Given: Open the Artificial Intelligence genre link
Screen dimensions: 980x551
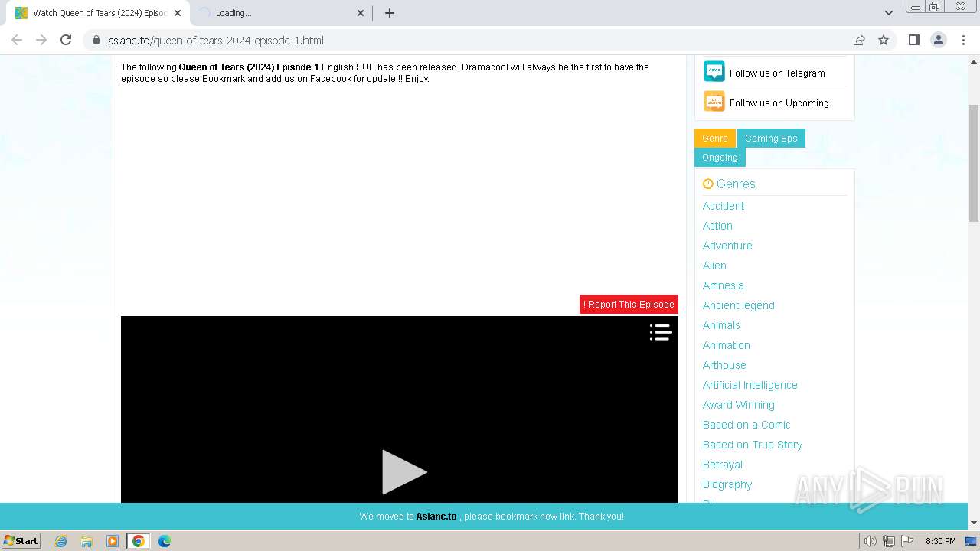Looking at the screenshot, I should 750,385.
